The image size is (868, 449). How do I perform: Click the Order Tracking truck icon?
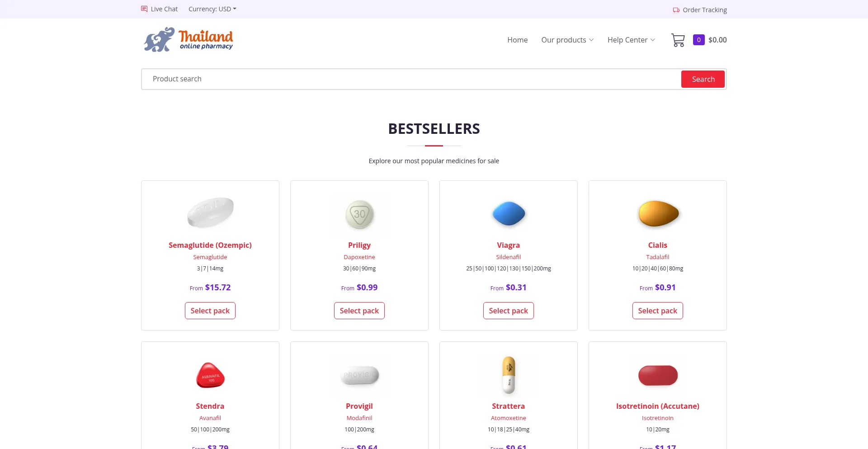click(x=676, y=10)
